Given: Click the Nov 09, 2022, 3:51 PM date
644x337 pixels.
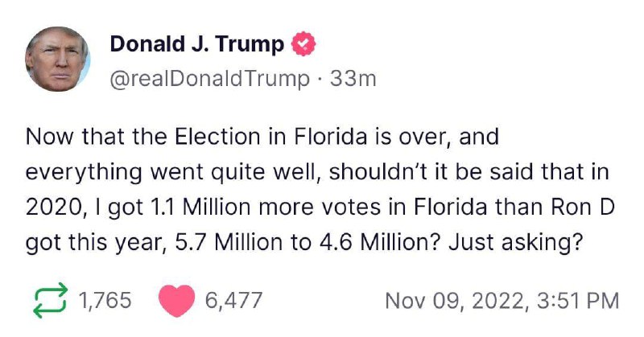Looking at the screenshot, I should 502,301.
